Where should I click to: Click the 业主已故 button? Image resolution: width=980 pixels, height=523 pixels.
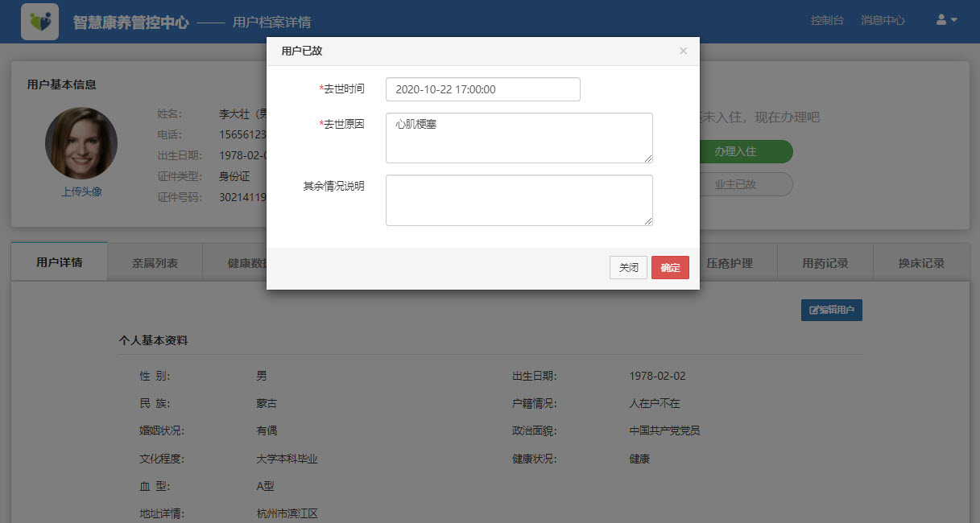(x=746, y=184)
